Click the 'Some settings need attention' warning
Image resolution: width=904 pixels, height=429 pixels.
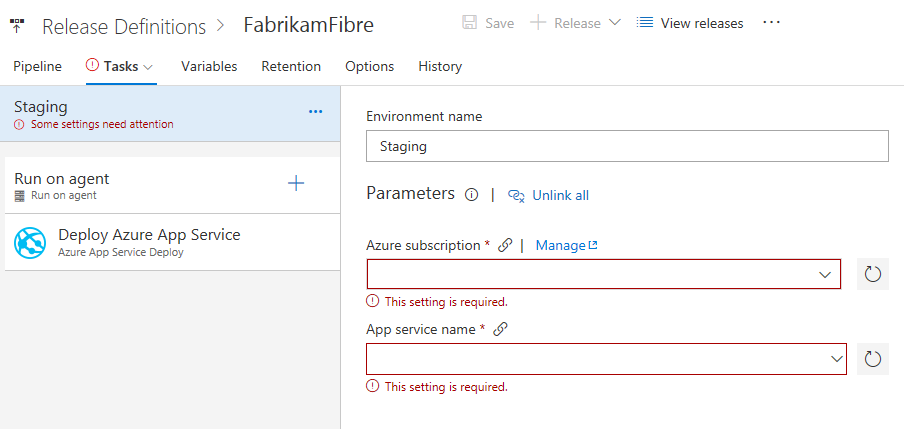(93, 124)
